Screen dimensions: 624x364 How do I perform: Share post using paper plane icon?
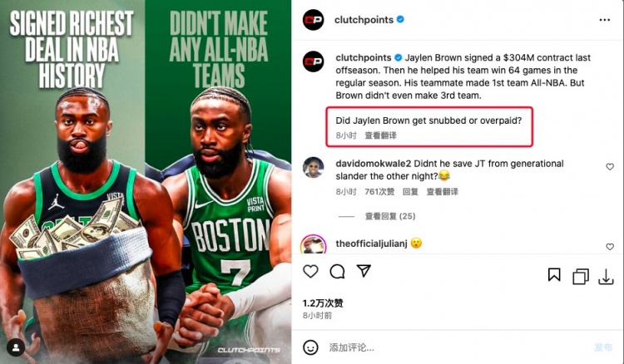(x=364, y=271)
